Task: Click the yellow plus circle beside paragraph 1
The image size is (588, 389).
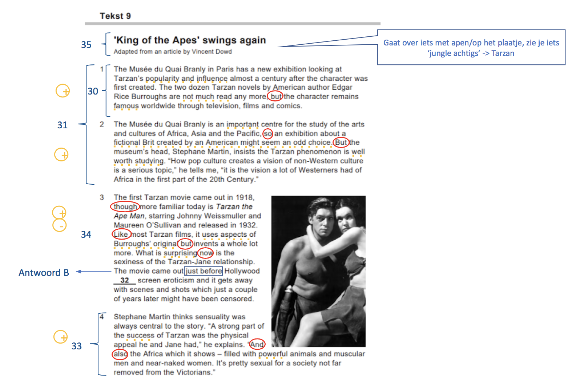Action: pyautogui.click(x=63, y=91)
